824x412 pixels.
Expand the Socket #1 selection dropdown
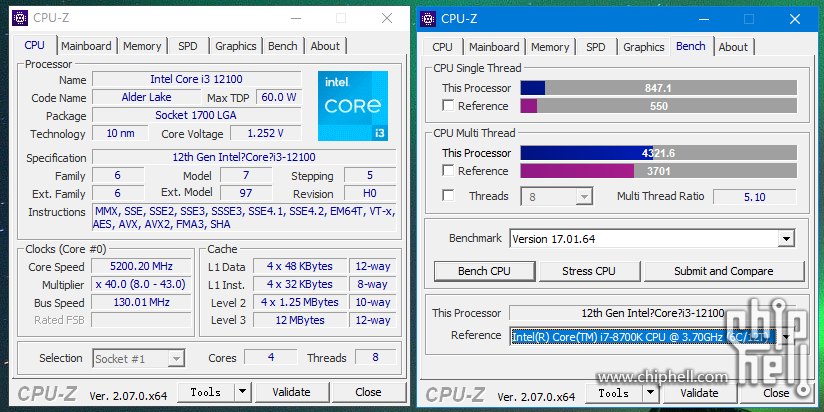[x=176, y=359]
